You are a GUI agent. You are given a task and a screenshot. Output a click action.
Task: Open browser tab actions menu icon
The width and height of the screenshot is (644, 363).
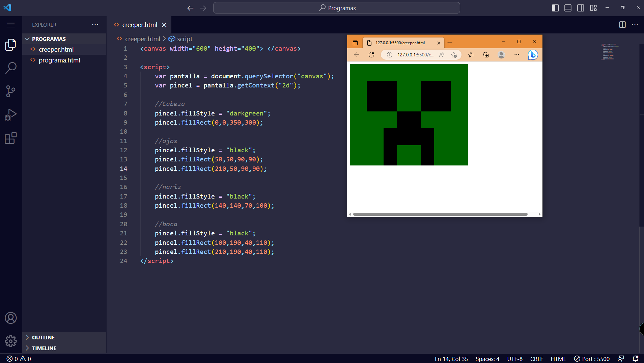tap(355, 43)
